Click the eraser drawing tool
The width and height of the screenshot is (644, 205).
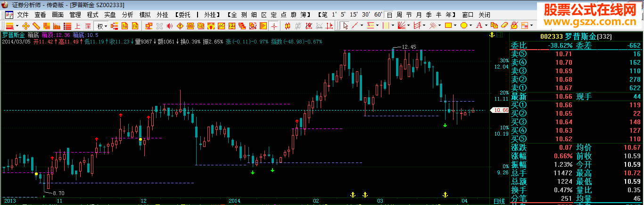pos(504,26)
